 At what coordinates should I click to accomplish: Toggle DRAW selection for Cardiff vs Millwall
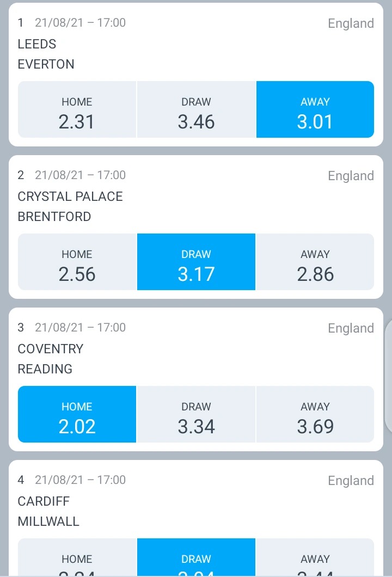196,557
